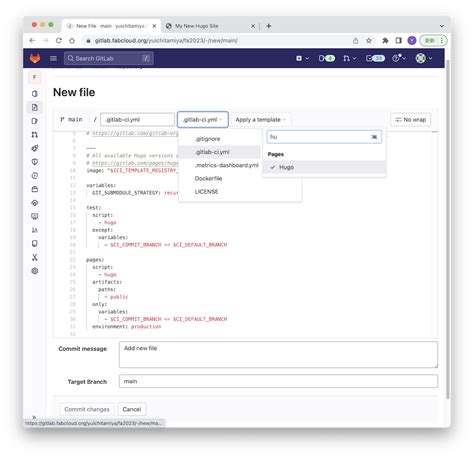Choose the Hugo template under Pages
This screenshot has height=458, width=474.
(x=324, y=167)
